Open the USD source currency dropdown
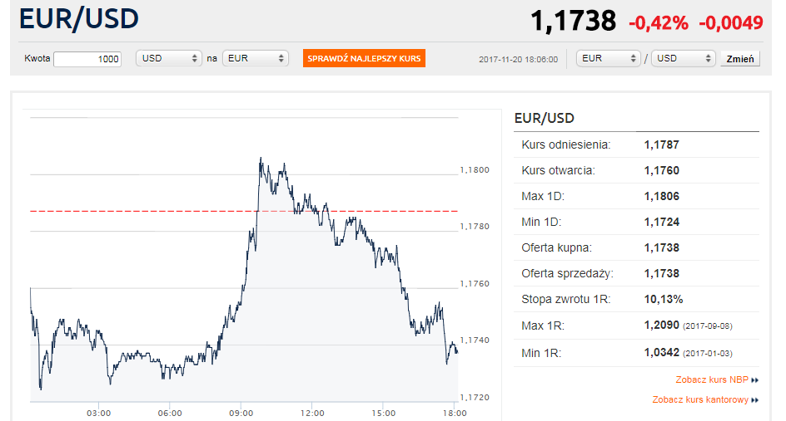 [168, 59]
